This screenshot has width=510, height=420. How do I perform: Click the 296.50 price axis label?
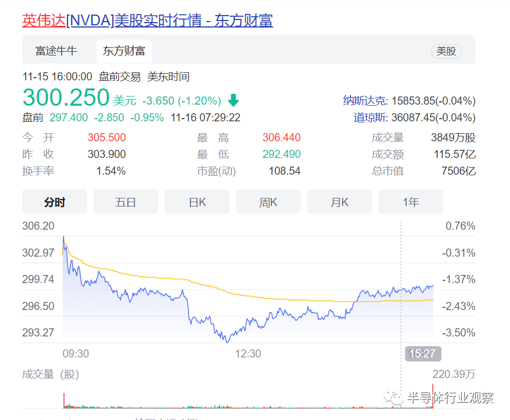click(38, 306)
